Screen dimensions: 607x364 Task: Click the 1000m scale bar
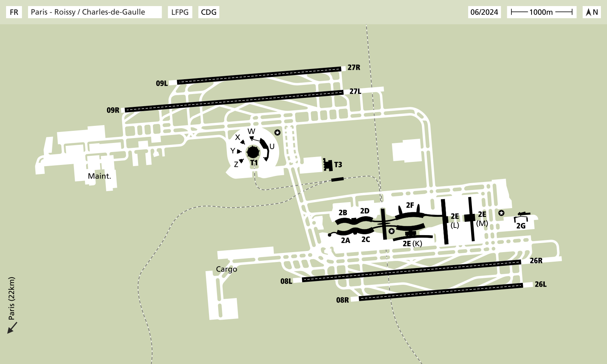click(x=543, y=12)
